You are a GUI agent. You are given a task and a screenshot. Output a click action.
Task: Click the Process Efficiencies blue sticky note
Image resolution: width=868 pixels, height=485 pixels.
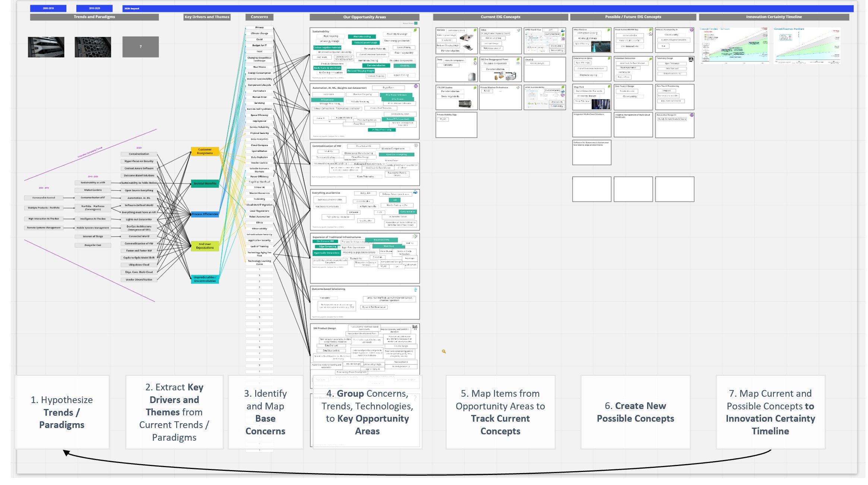(x=205, y=214)
